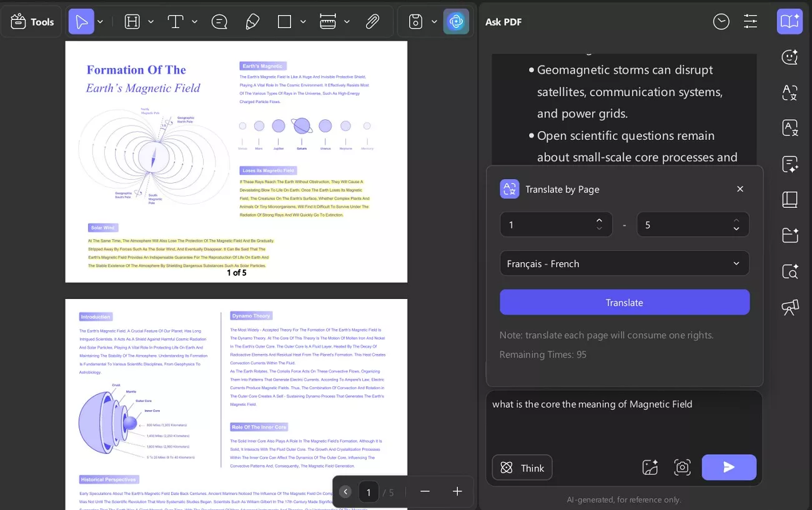Open chat history via clock icon
The width and height of the screenshot is (812, 510).
click(721, 21)
